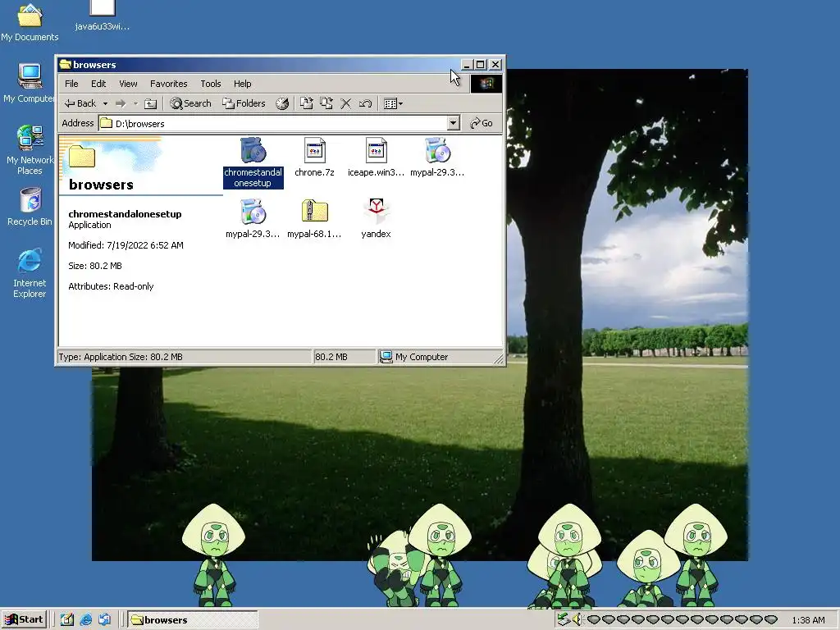Open My Documents on the desktop

[30, 22]
